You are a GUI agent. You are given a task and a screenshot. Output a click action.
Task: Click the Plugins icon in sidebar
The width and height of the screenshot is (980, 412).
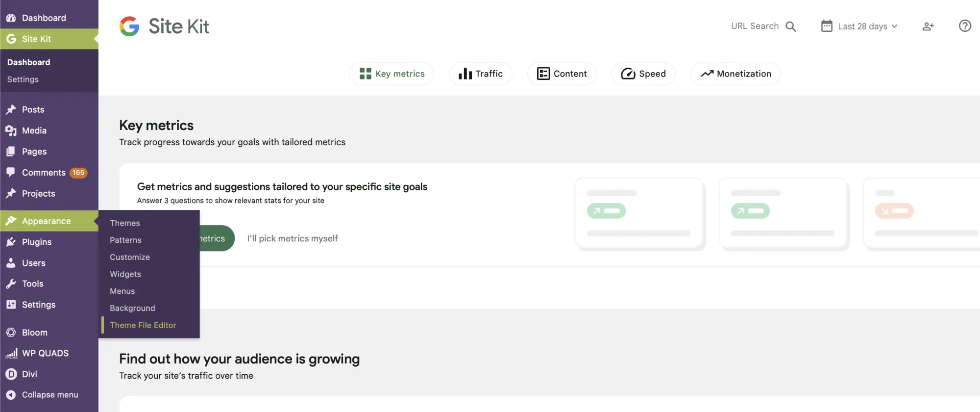[11, 242]
